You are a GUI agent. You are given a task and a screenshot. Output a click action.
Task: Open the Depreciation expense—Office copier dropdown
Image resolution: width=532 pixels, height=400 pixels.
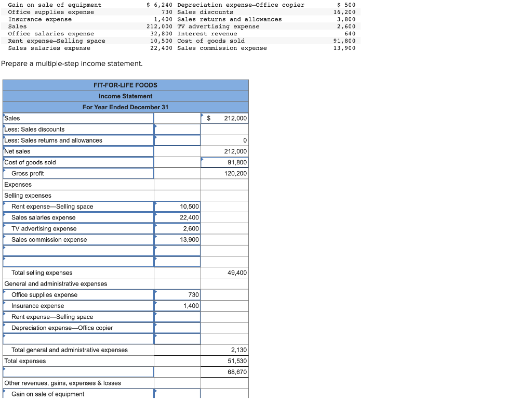tap(78, 328)
